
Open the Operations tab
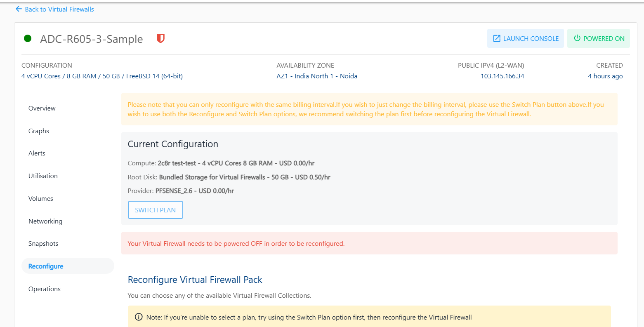(45, 289)
